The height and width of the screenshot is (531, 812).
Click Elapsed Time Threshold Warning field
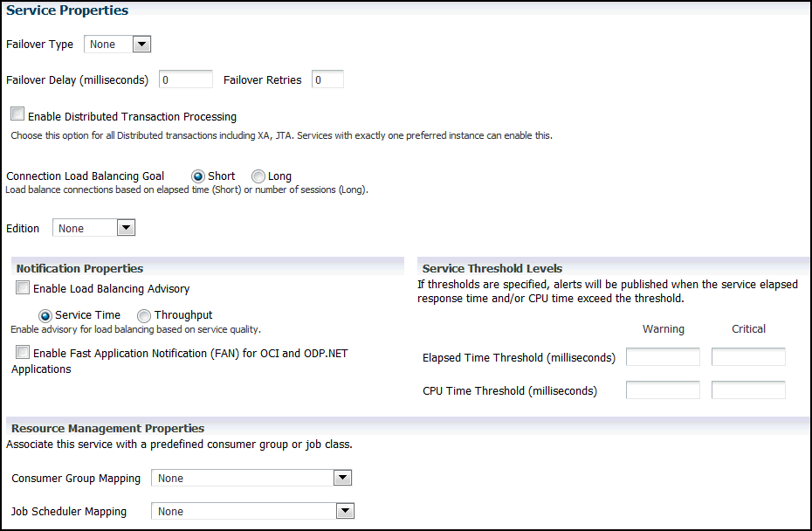663,357
